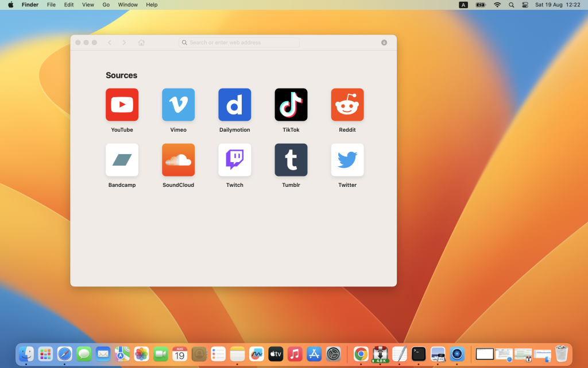Open Maps from the Dock
Image resolution: width=588 pixels, height=368 pixels.
click(x=122, y=354)
